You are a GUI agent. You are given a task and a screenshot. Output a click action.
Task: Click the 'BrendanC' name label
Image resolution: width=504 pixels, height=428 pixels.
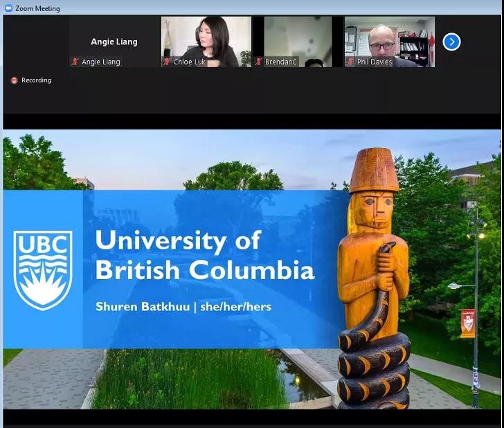pyautogui.click(x=280, y=62)
